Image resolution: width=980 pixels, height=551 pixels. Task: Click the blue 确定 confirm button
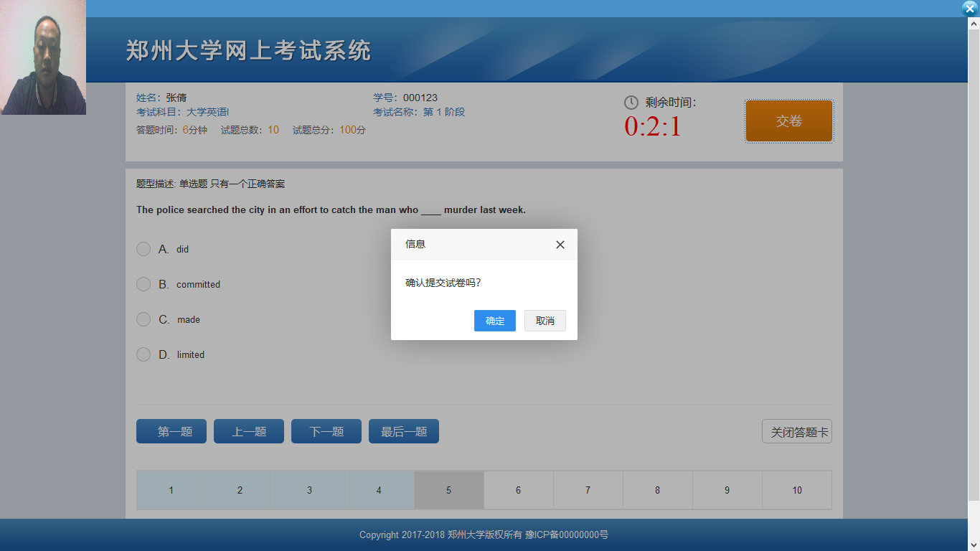[494, 321]
